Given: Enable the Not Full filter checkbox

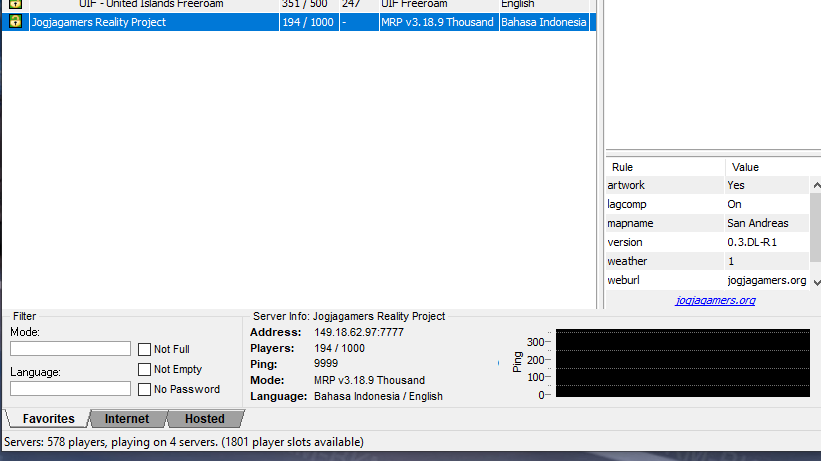Looking at the screenshot, I should tap(145, 349).
